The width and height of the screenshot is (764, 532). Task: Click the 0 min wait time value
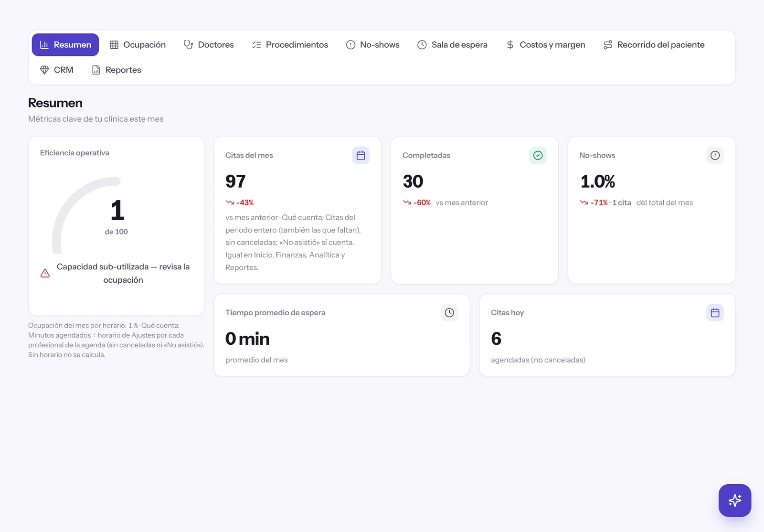coord(247,339)
